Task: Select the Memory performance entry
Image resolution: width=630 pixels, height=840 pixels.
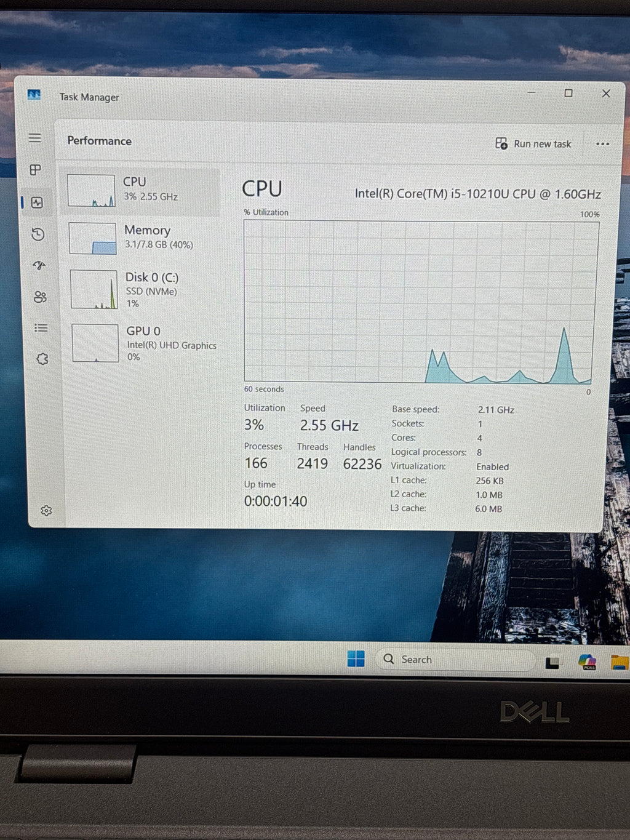Action: (141, 238)
